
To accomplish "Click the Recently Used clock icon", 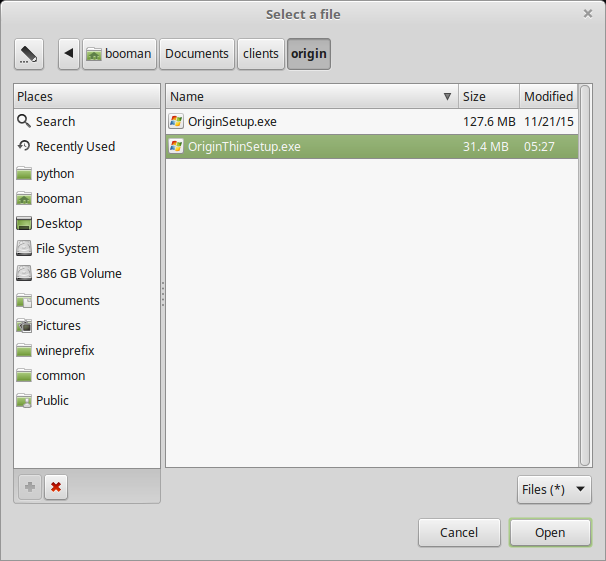I will click(24, 146).
